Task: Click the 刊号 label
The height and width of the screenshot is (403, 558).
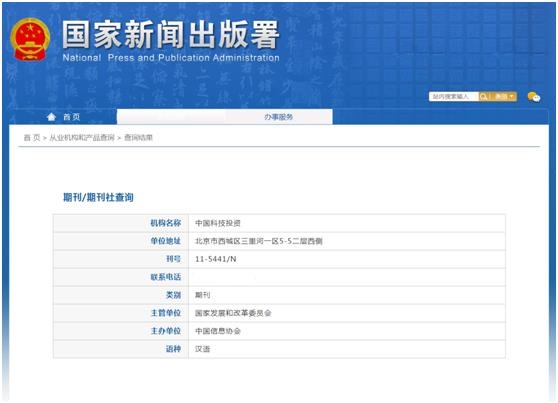Action: 173,259
